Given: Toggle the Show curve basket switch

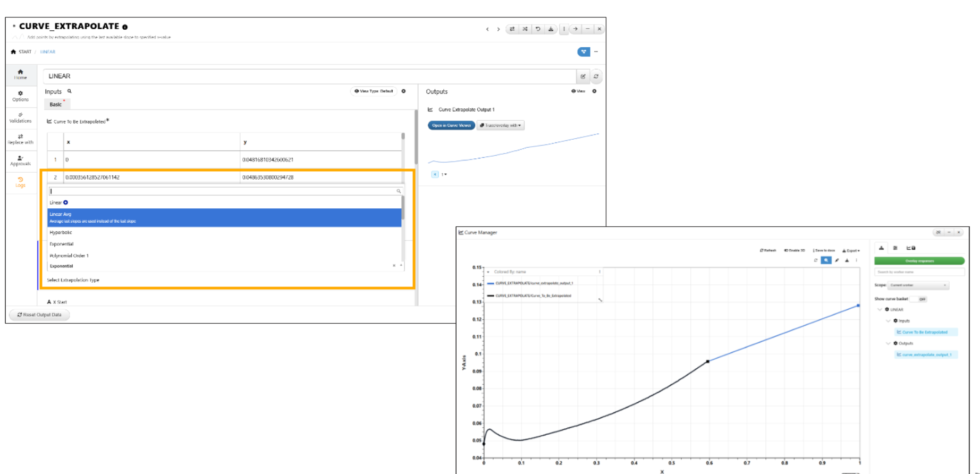Looking at the screenshot, I should coord(919,299).
